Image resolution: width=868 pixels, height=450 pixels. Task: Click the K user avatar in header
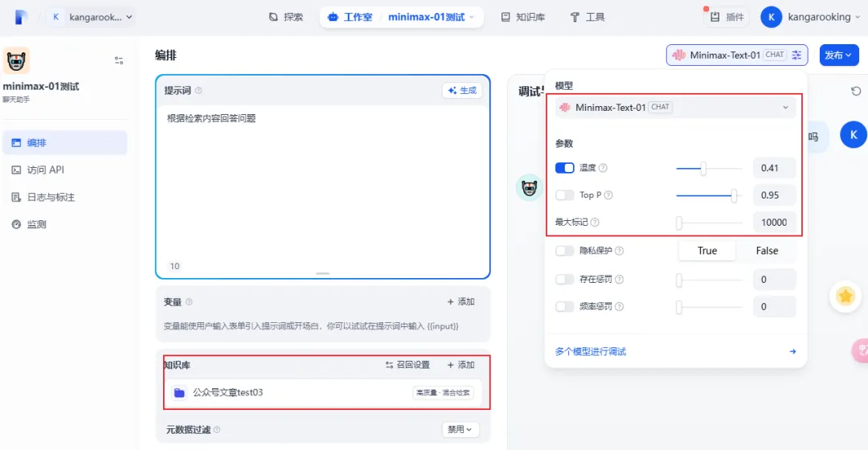pyautogui.click(x=771, y=17)
